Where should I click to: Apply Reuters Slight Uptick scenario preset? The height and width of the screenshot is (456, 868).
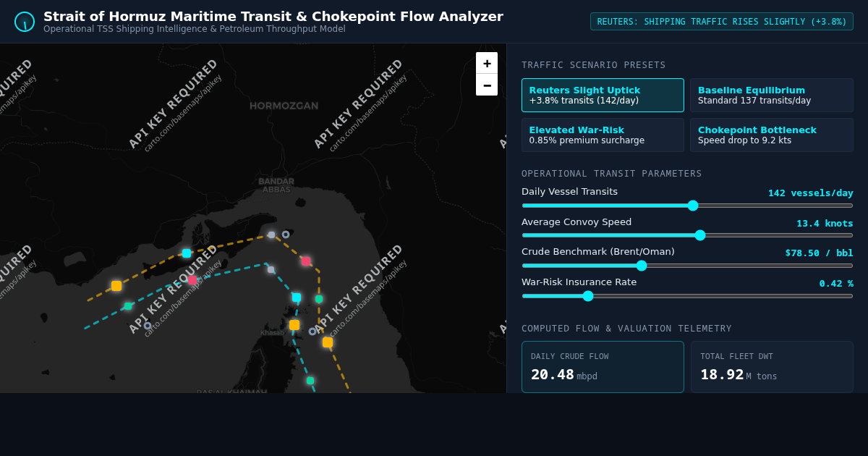coord(603,96)
